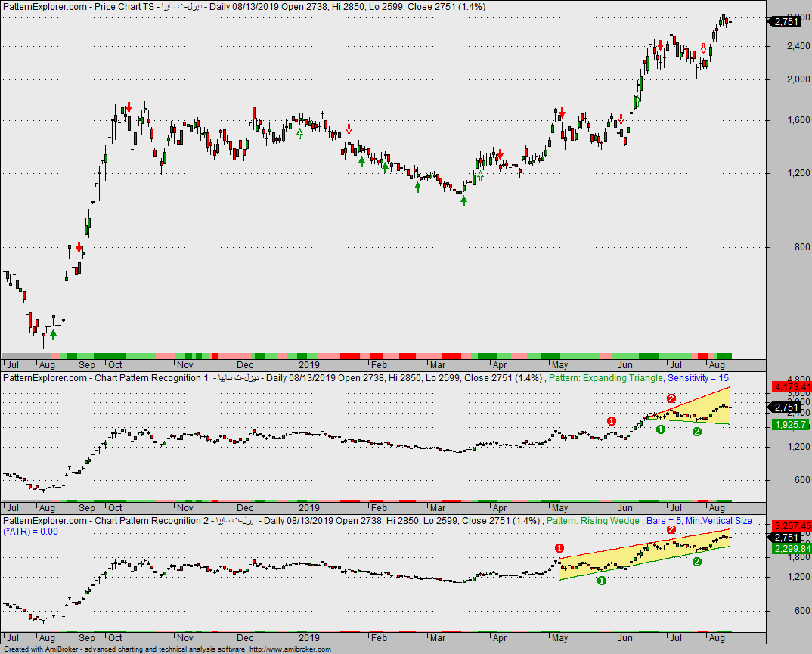This screenshot has height=654, width=812.
Task: Click the hollow red arrow in early June 2019
Action: coord(621,120)
